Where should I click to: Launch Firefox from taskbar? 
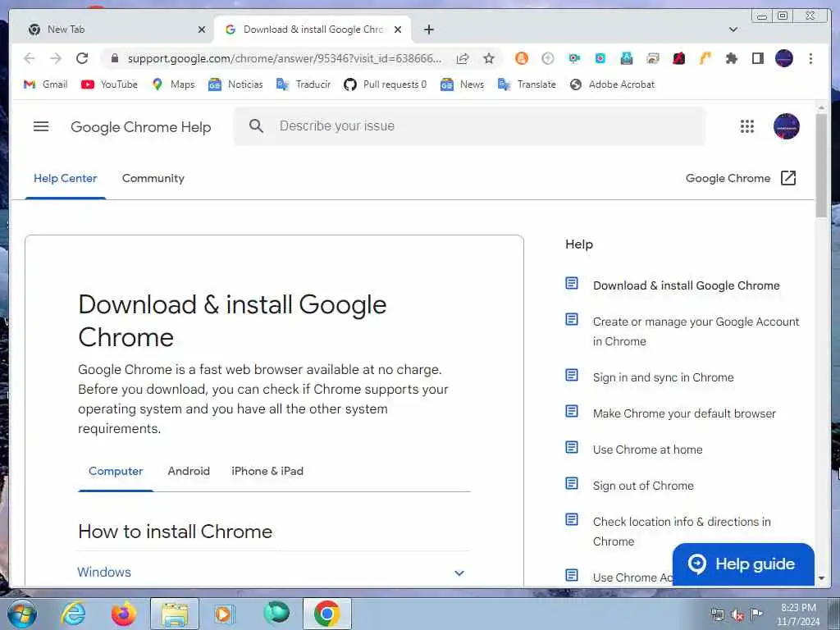[124, 614]
